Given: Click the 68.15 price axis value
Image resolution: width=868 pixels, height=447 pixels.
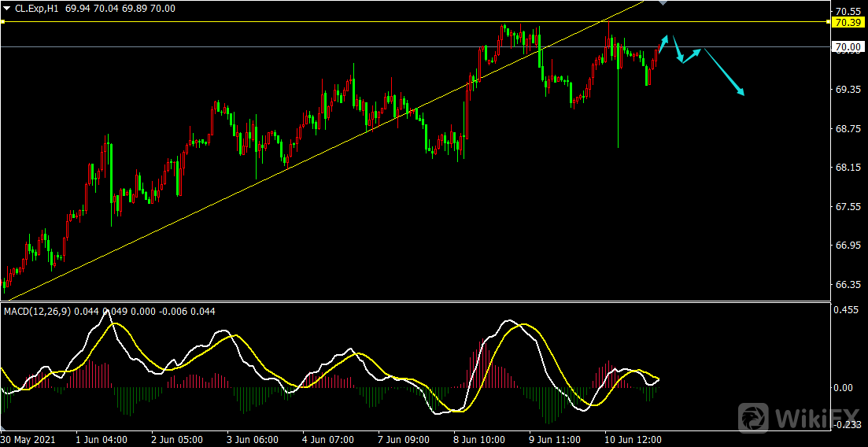Looking at the screenshot, I should (x=848, y=168).
